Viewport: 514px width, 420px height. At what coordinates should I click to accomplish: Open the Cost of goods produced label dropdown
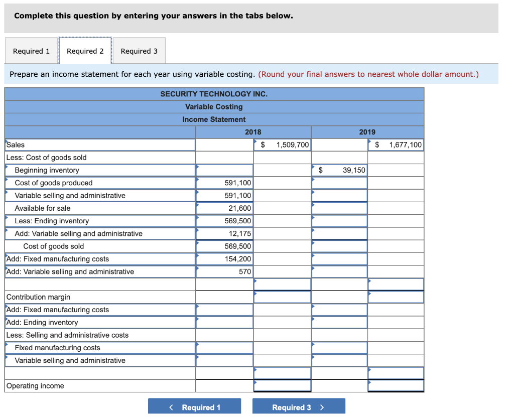pyautogui.click(x=100, y=183)
